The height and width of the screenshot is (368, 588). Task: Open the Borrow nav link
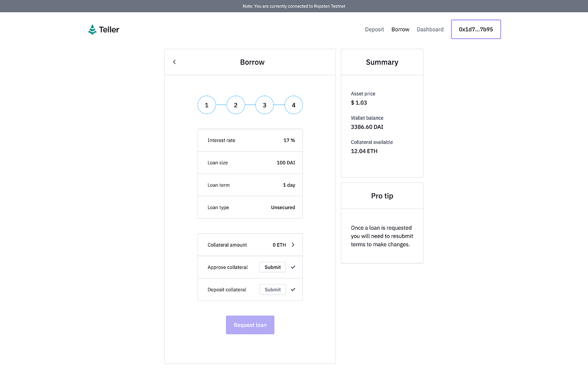click(x=400, y=30)
